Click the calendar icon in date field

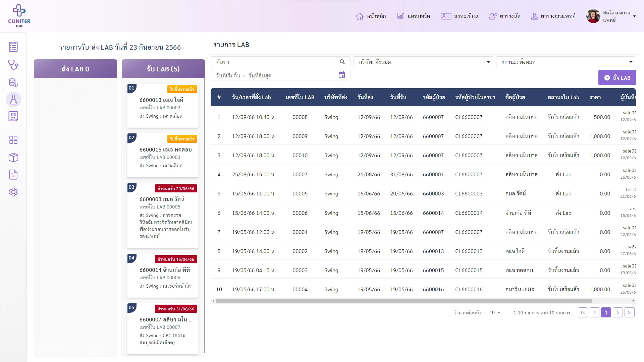(x=342, y=75)
